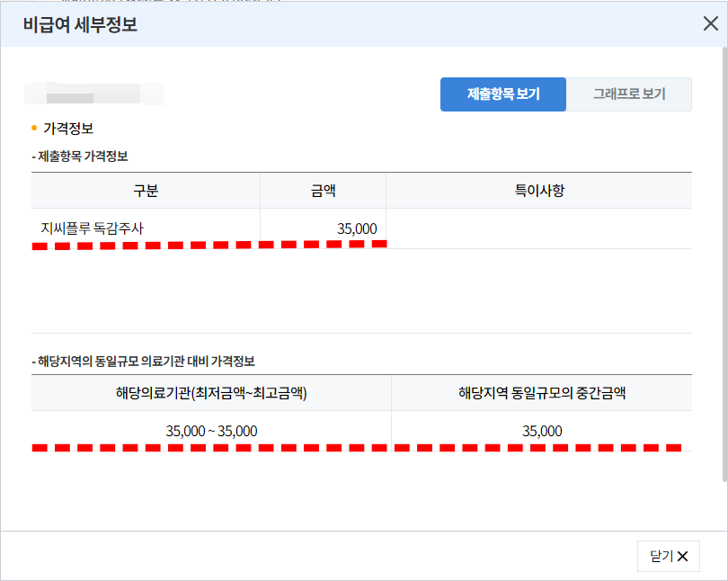Viewport: 728px width, 581px height.
Task: Select the 제출항목 보기 tab
Action: point(502,94)
